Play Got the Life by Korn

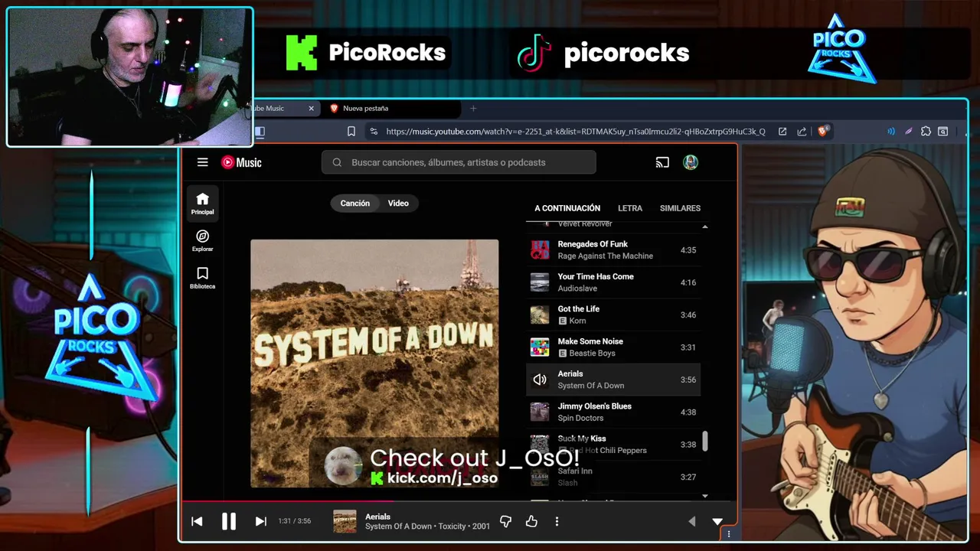point(613,315)
